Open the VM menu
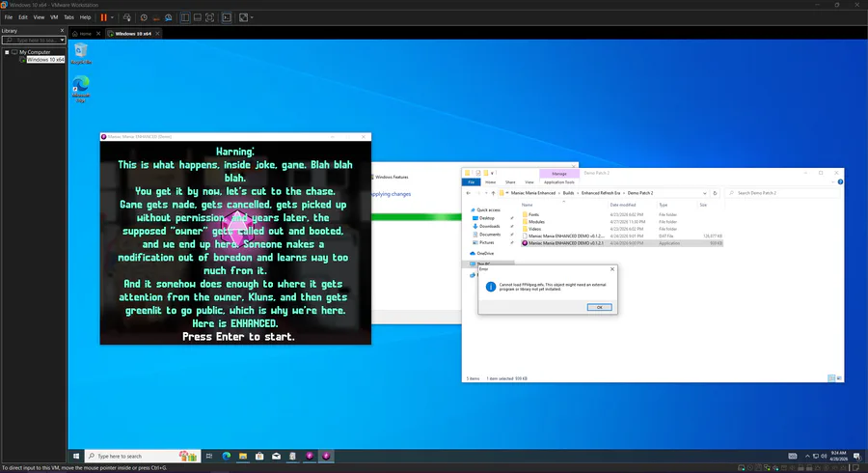The height and width of the screenshot is (473, 868). click(x=54, y=17)
